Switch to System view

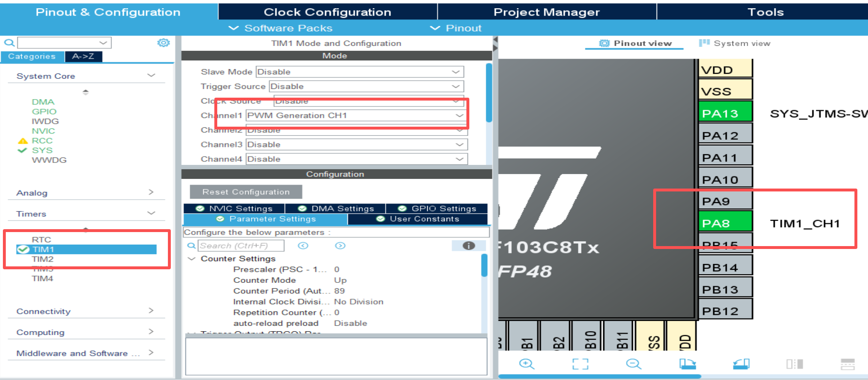point(735,44)
